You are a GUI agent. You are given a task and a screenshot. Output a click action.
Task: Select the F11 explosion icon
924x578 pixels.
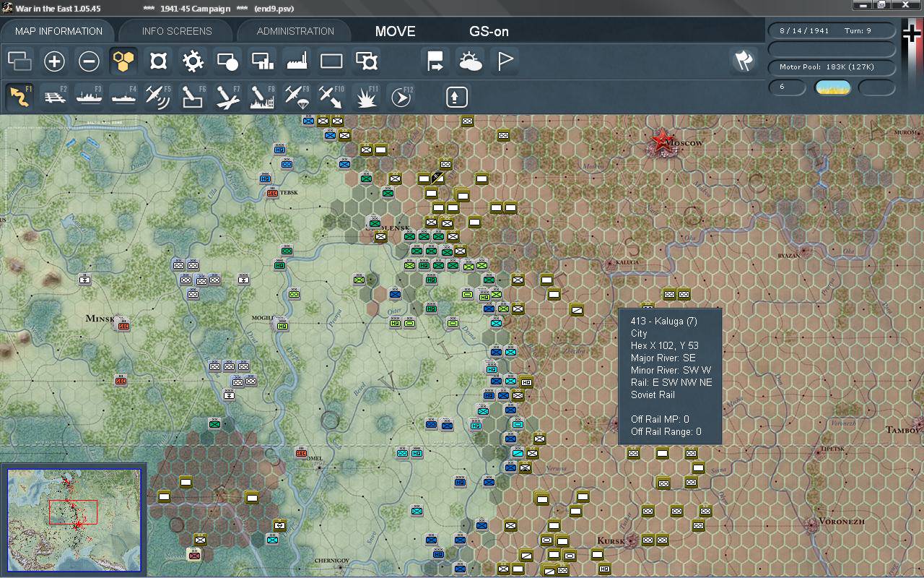367,97
